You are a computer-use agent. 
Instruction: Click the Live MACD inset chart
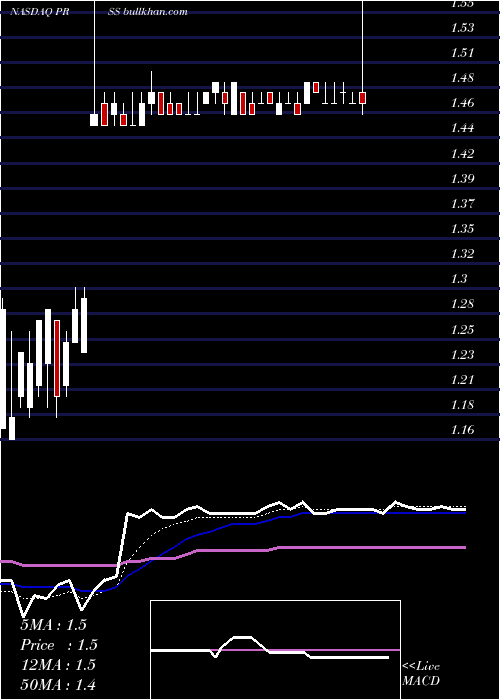point(275,650)
